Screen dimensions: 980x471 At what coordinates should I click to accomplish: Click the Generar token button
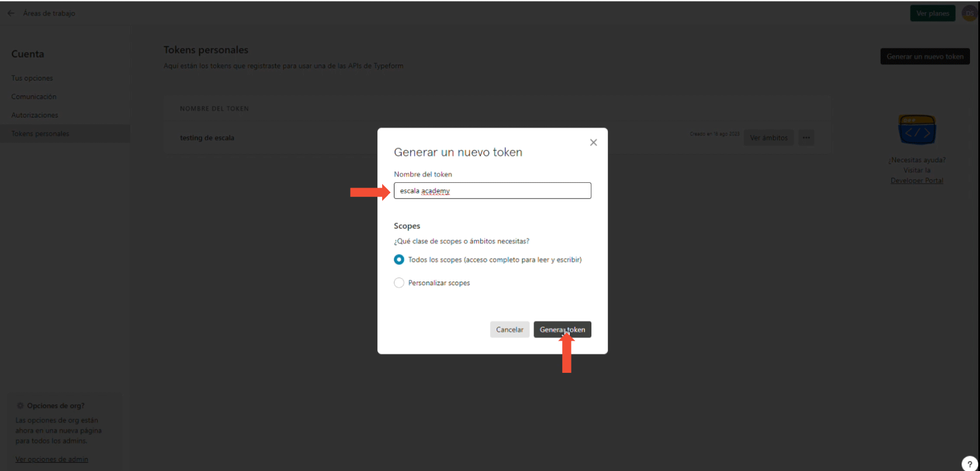point(562,330)
